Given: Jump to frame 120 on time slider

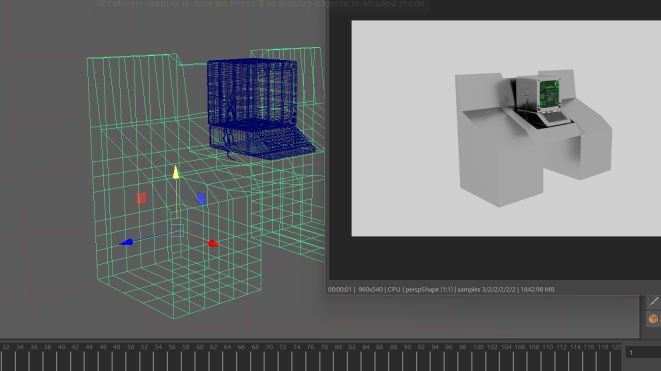Looking at the screenshot, I should (x=616, y=347).
